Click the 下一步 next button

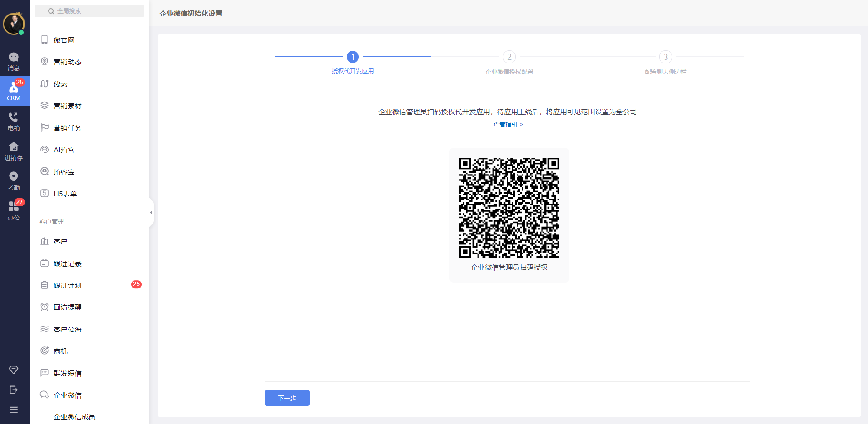click(287, 398)
